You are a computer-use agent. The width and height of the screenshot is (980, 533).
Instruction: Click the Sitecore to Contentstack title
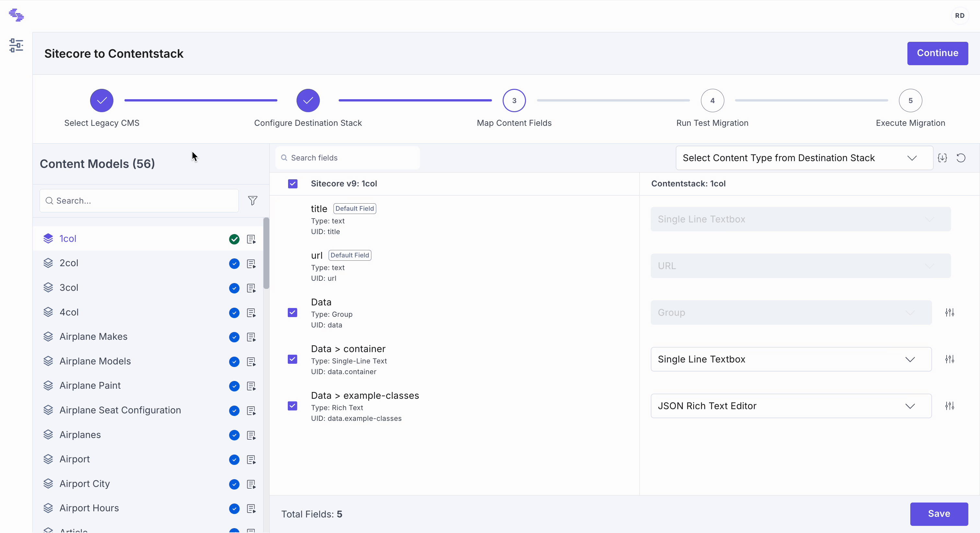114,54
